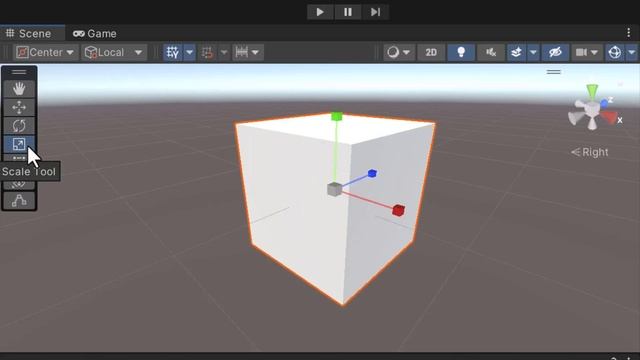The image size is (640, 360).
Task: Select the Rotate tool
Action: [x=19, y=126]
